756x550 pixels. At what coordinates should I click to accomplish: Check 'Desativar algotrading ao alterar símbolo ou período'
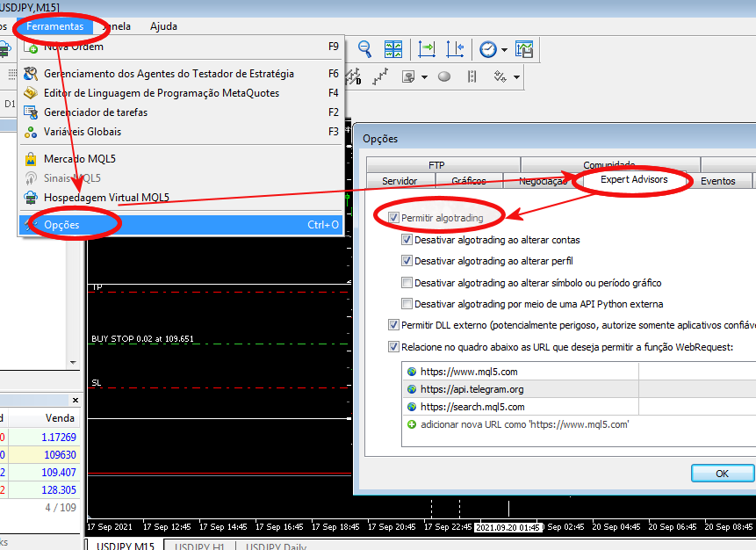[x=407, y=282]
